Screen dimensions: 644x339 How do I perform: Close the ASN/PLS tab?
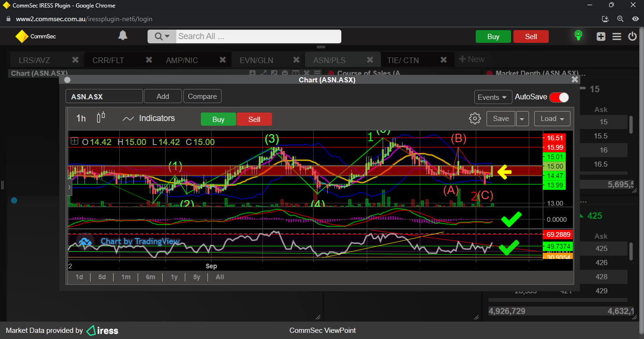[x=370, y=60]
